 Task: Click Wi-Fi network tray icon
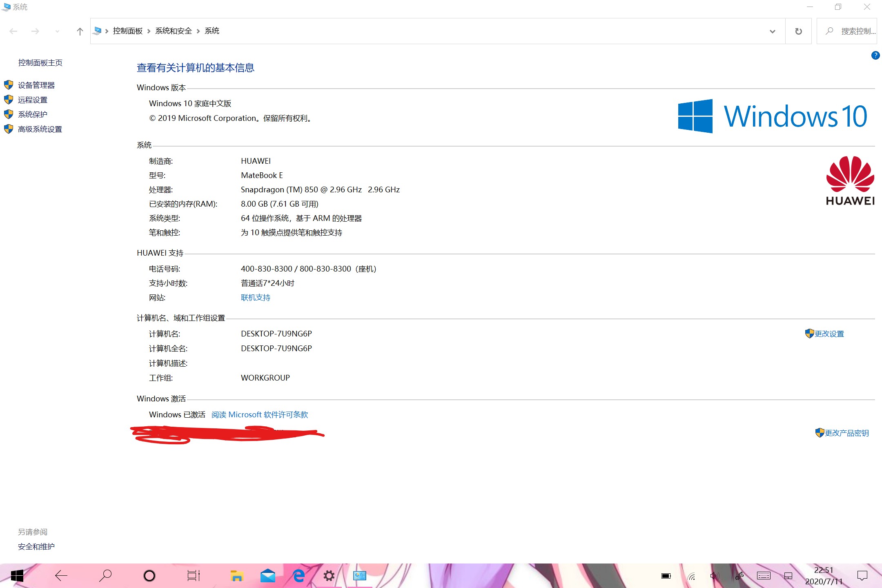point(691,576)
